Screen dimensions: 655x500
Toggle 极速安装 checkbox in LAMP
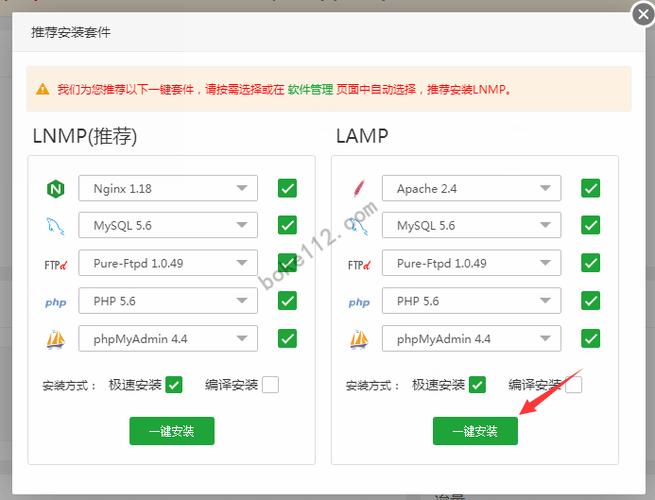point(477,385)
